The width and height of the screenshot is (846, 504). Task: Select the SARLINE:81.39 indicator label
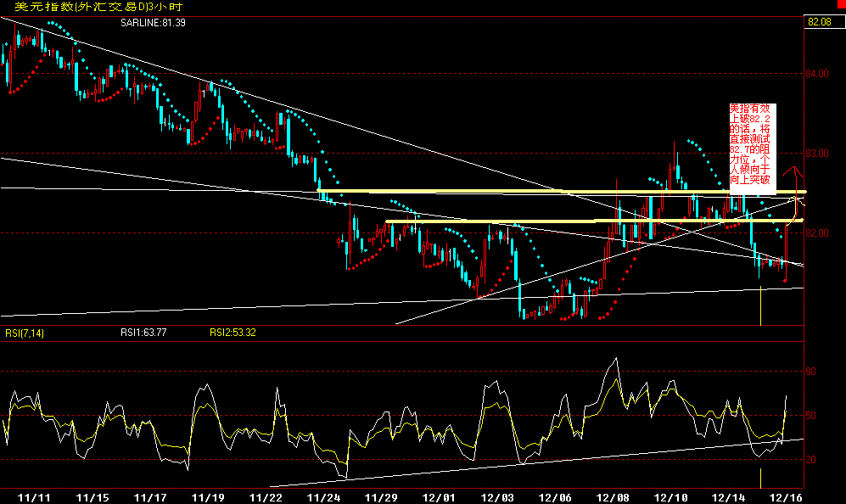153,23
